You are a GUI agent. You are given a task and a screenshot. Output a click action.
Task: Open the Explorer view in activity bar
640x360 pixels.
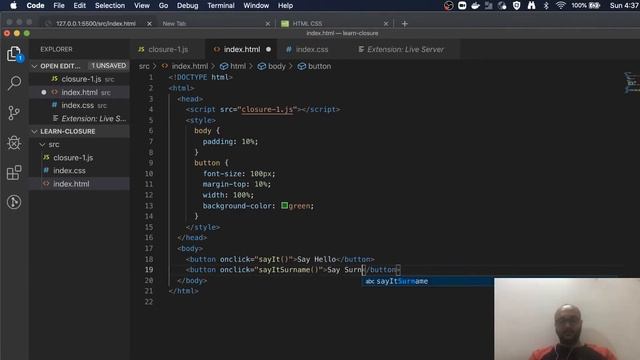click(14, 54)
